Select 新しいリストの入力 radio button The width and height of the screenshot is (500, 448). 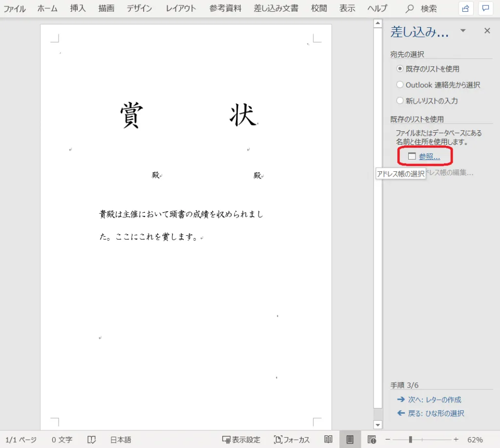tap(400, 101)
